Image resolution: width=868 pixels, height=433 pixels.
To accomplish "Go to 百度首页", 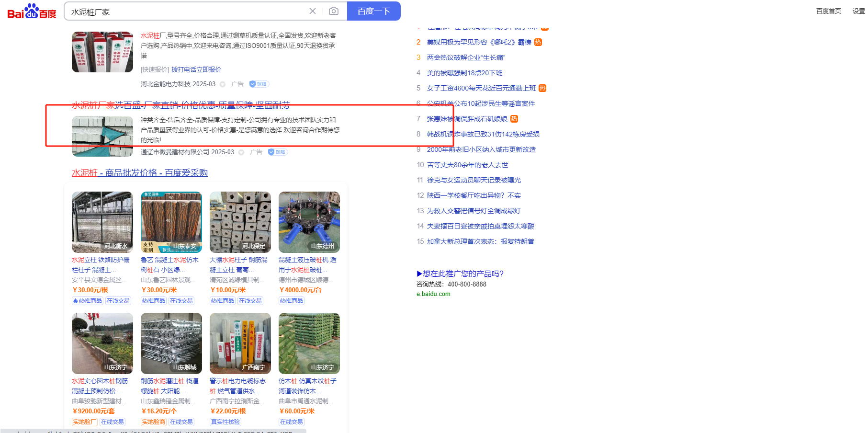I will click(x=828, y=11).
